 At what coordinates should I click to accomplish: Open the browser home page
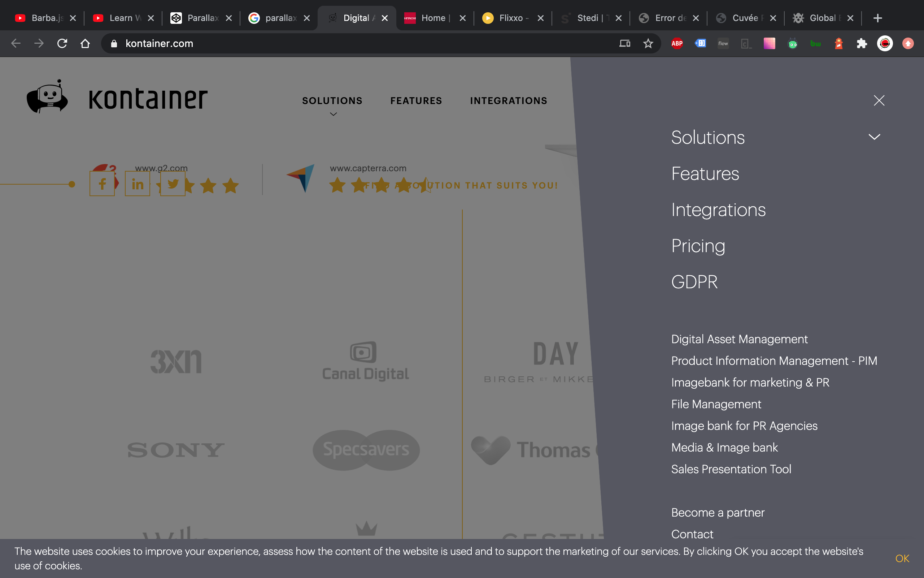pyautogui.click(x=86, y=44)
